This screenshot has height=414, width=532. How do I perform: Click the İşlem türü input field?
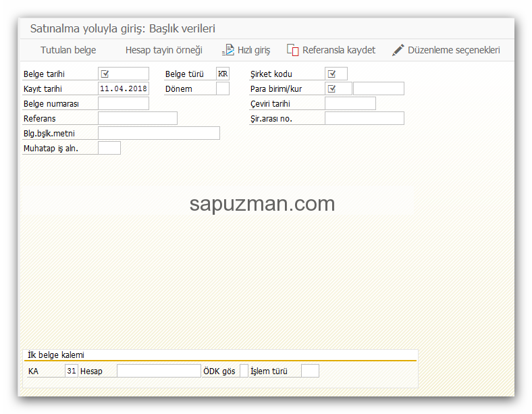click(310, 371)
